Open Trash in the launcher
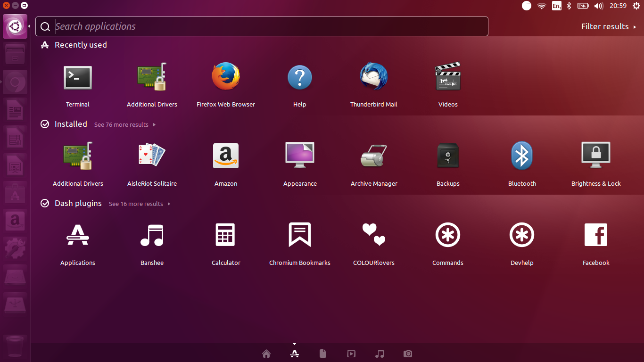 coord(15,346)
